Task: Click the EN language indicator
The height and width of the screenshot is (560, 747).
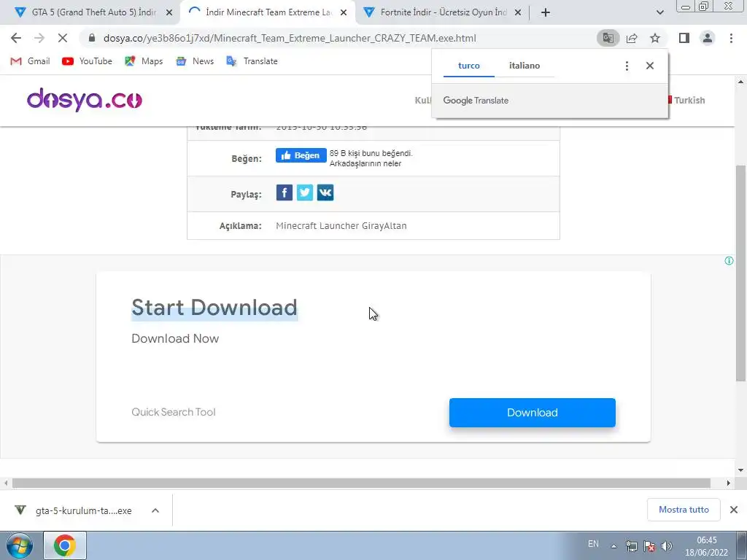Action: point(593,544)
